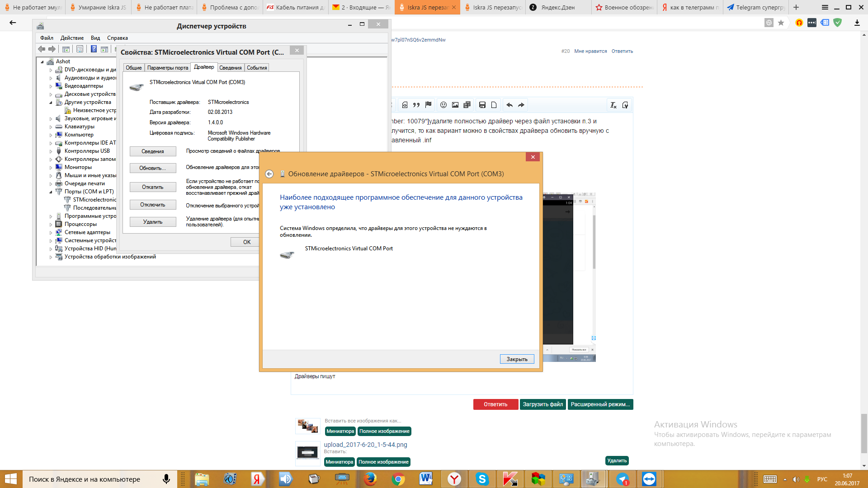Click Загрузить файл button
Screen dimensions: 868x488
[543, 404]
